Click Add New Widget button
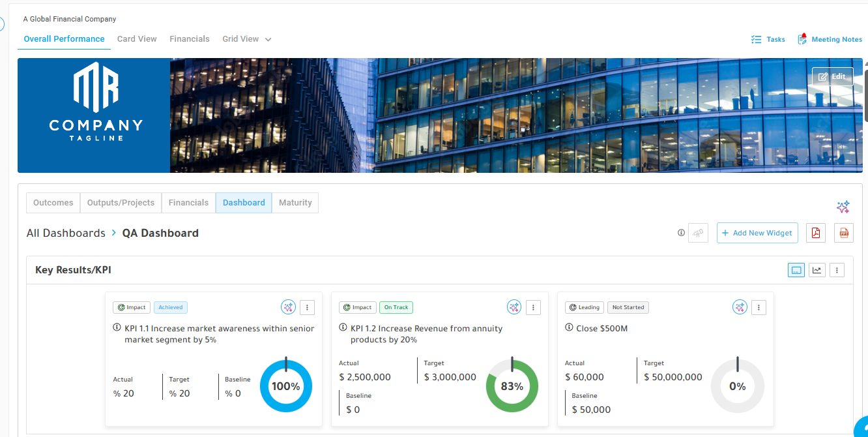 tap(757, 233)
